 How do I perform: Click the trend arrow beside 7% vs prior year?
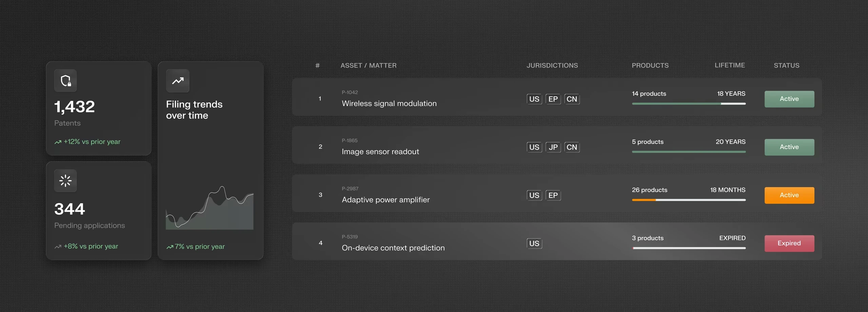[x=170, y=247]
